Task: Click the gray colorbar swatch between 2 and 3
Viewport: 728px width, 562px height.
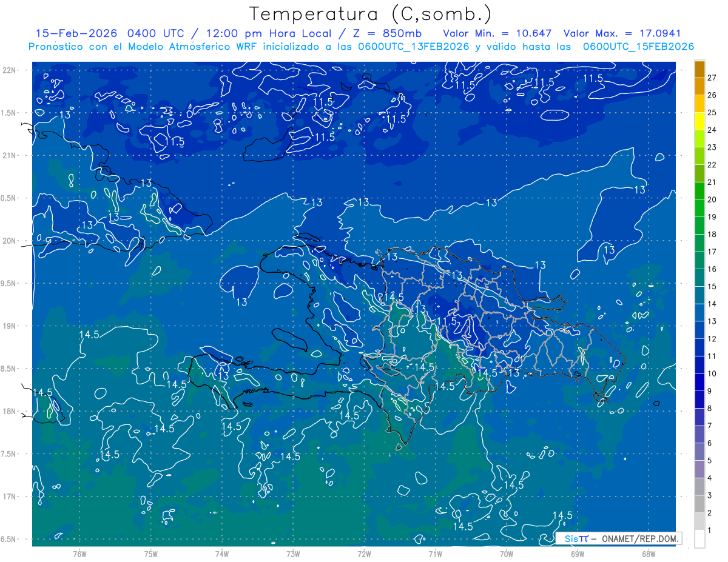Action: [699, 504]
